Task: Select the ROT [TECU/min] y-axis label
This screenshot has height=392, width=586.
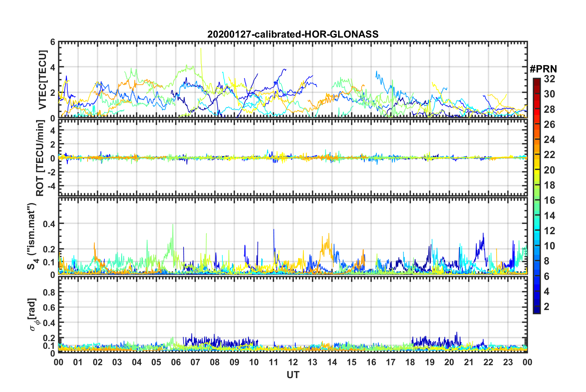Action: (x=40, y=158)
